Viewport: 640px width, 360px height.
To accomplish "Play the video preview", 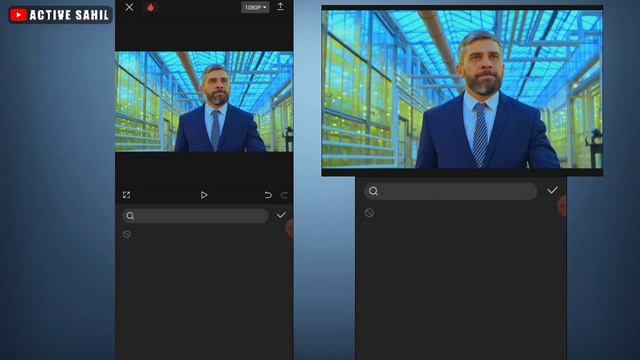I will (x=204, y=195).
